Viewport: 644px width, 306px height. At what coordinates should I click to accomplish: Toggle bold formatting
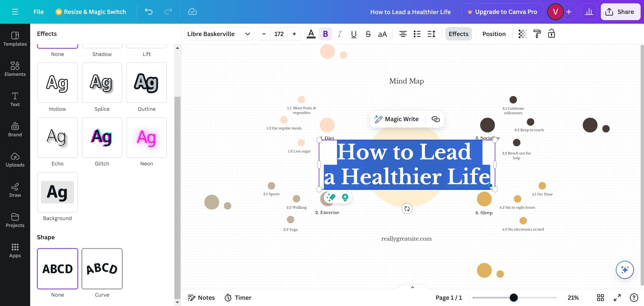click(325, 34)
